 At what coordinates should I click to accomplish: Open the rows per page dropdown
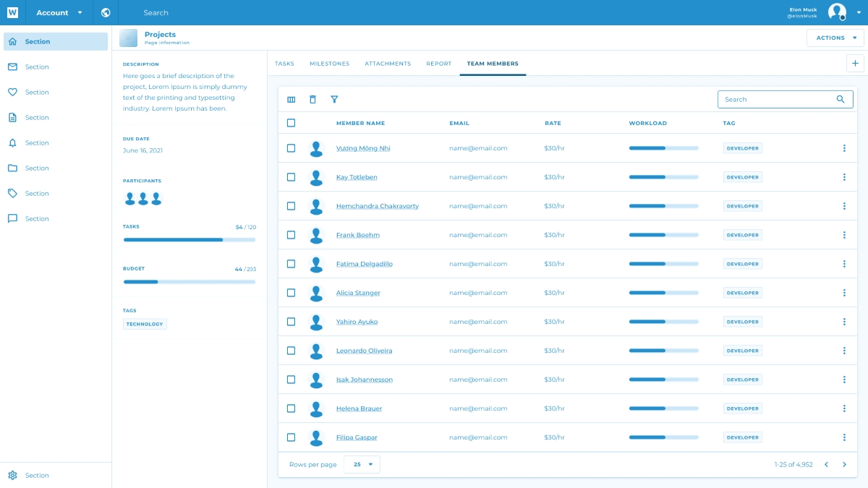pyautogui.click(x=362, y=464)
